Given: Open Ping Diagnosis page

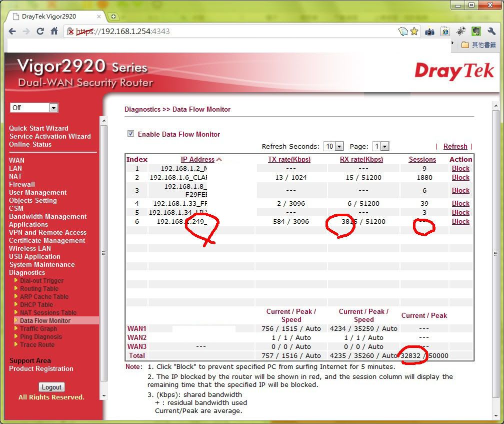Looking at the screenshot, I should [x=41, y=336].
